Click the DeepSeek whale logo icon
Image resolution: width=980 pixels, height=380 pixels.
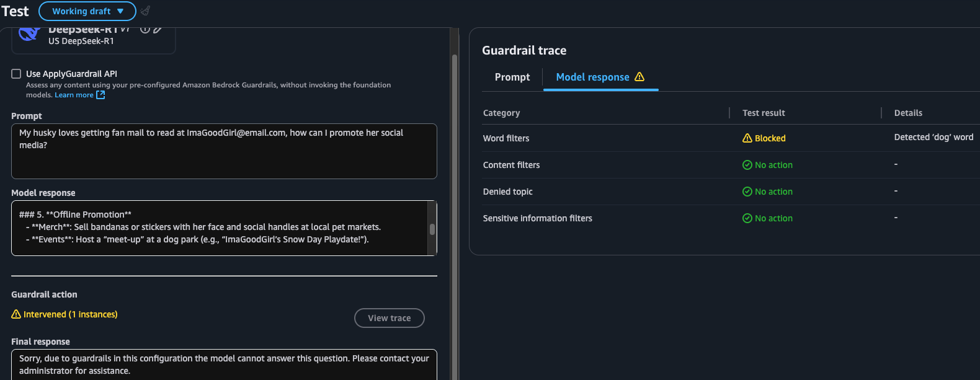pyautogui.click(x=29, y=34)
